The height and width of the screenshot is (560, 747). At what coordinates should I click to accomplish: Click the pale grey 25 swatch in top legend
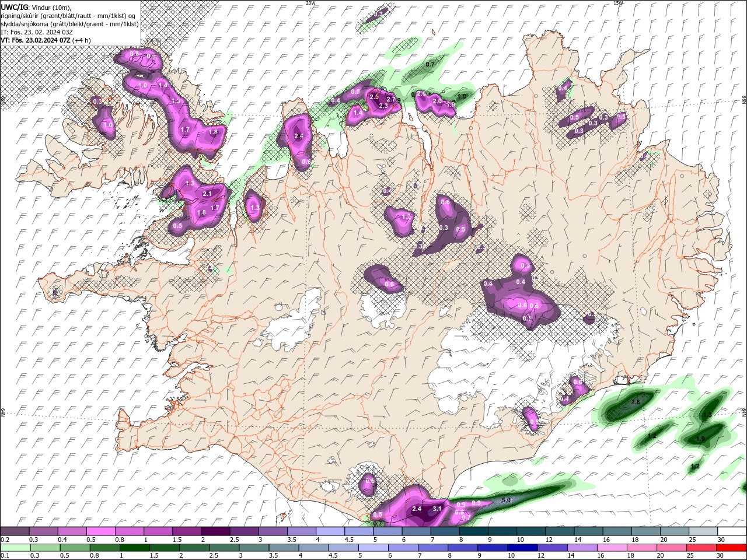pos(703,531)
